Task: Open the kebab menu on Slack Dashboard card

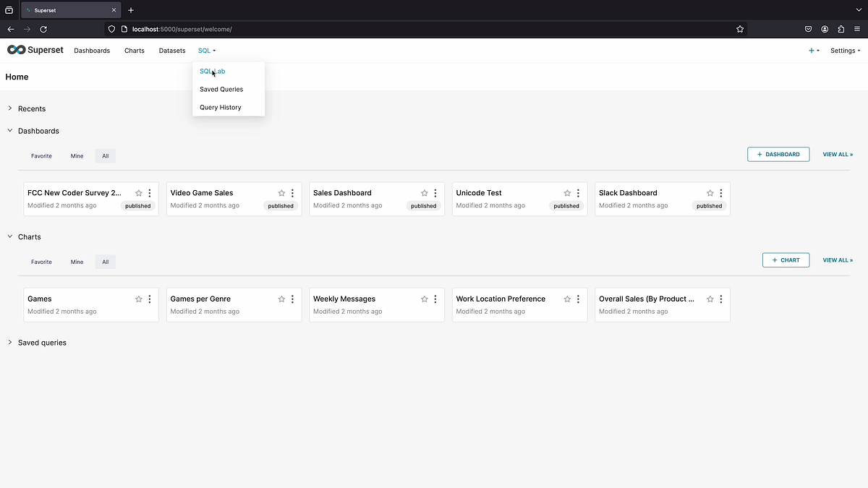Action: coord(720,193)
